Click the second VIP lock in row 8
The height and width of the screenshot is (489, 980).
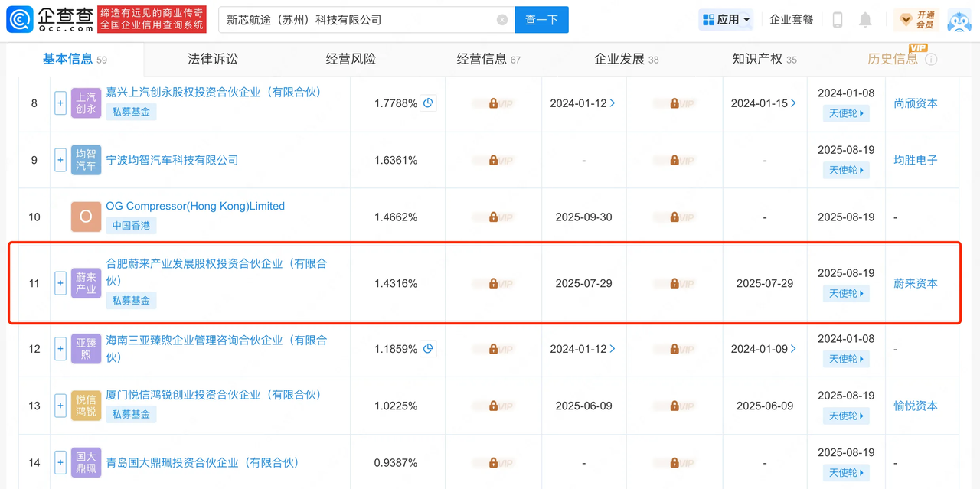[675, 103]
